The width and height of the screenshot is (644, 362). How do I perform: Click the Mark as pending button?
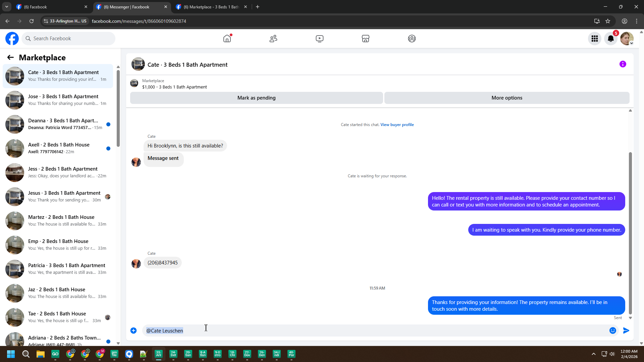coord(256,98)
